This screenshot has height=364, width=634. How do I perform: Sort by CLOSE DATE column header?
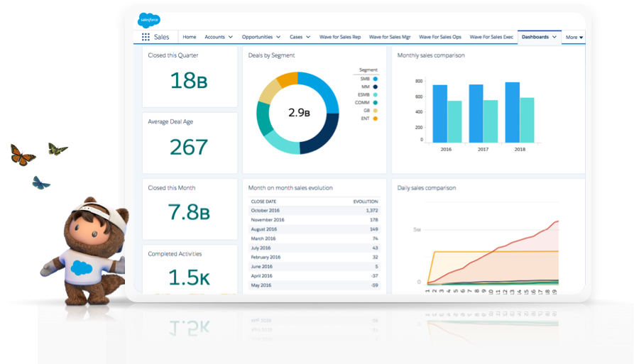(263, 202)
